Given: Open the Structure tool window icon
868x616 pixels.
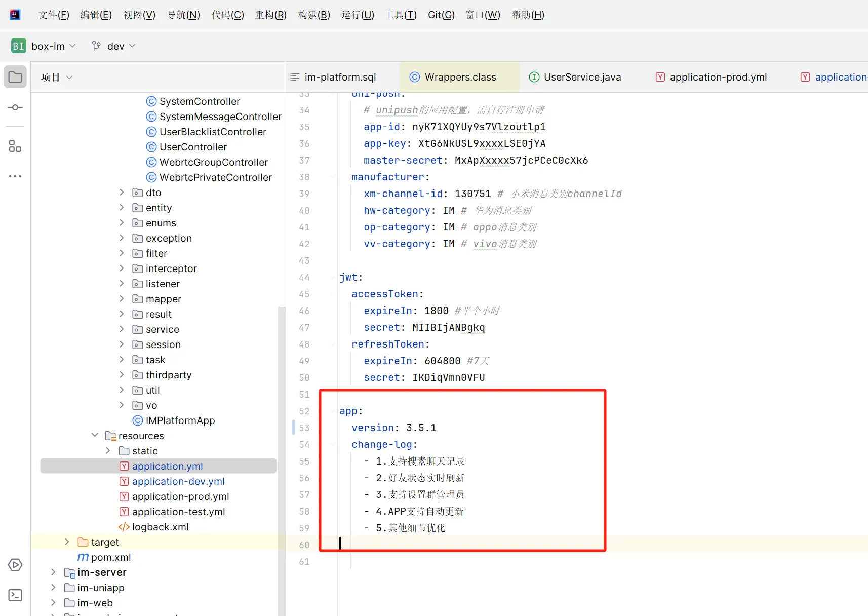Looking at the screenshot, I should (x=15, y=146).
